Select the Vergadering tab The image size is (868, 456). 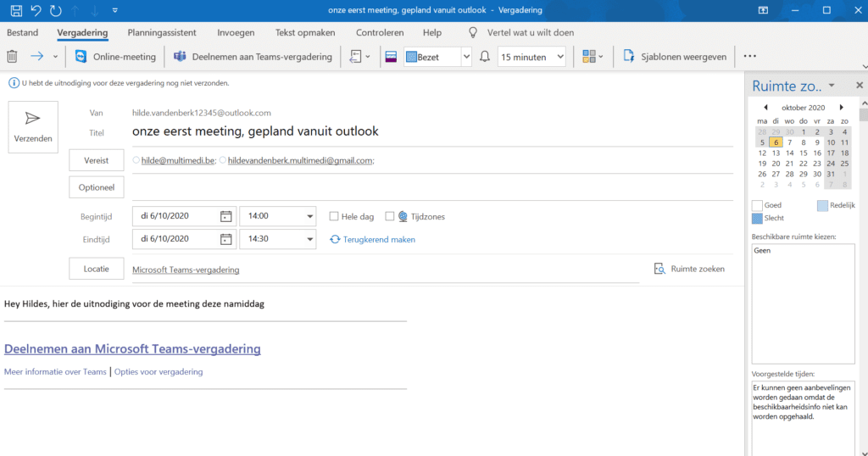tap(82, 33)
